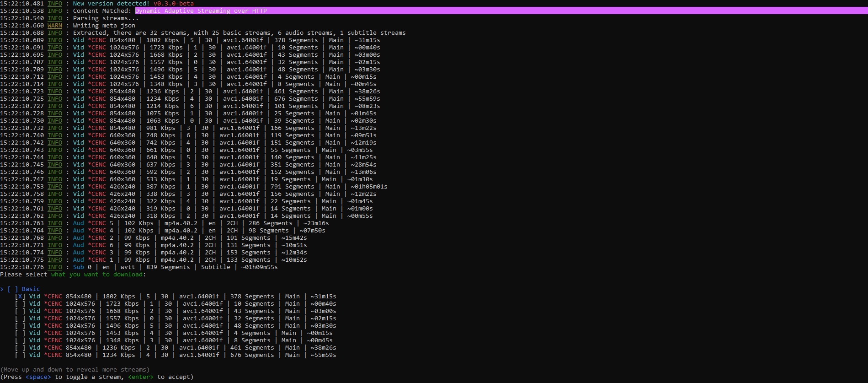This screenshot has width=868, height=383.
Task: Click the highlighted 'Dynamic Adaptive Streaming over HTTP' text
Action: click(x=201, y=11)
